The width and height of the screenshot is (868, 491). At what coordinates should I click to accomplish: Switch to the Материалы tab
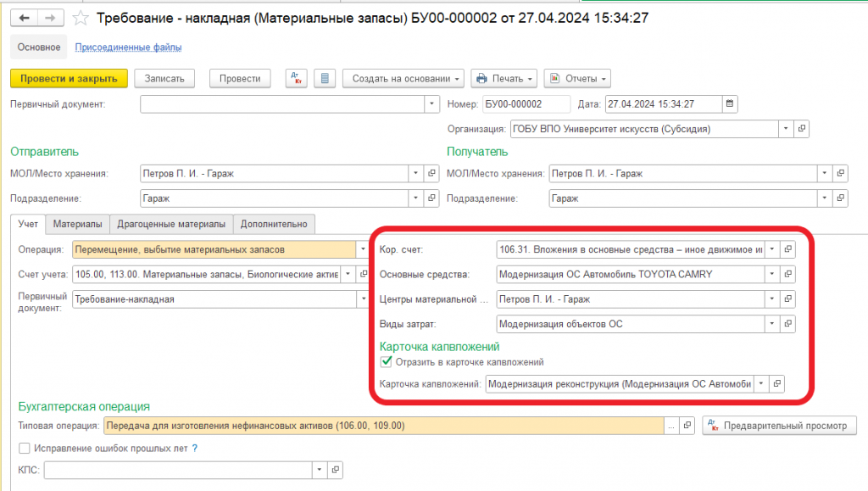pyautogui.click(x=77, y=224)
